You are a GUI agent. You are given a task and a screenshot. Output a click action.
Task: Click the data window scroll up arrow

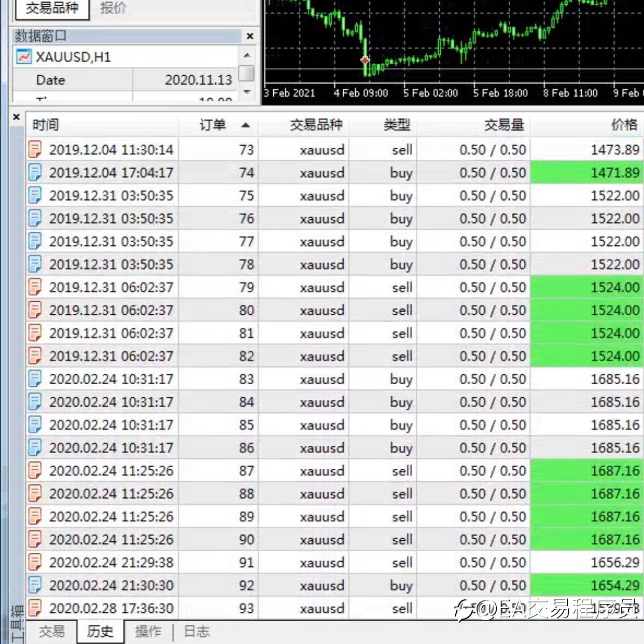pyautogui.click(x=247, y=54)
